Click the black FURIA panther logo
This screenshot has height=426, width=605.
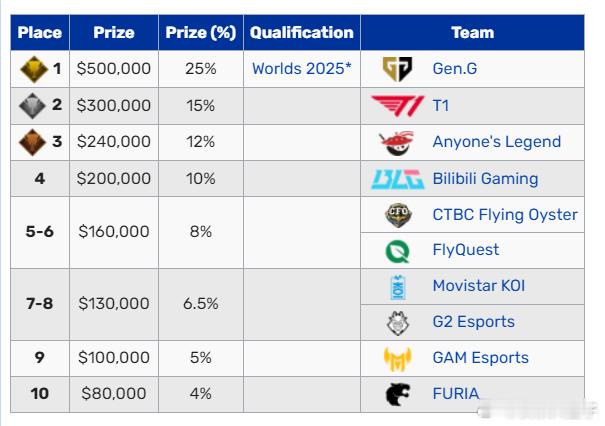pos(398,394)
